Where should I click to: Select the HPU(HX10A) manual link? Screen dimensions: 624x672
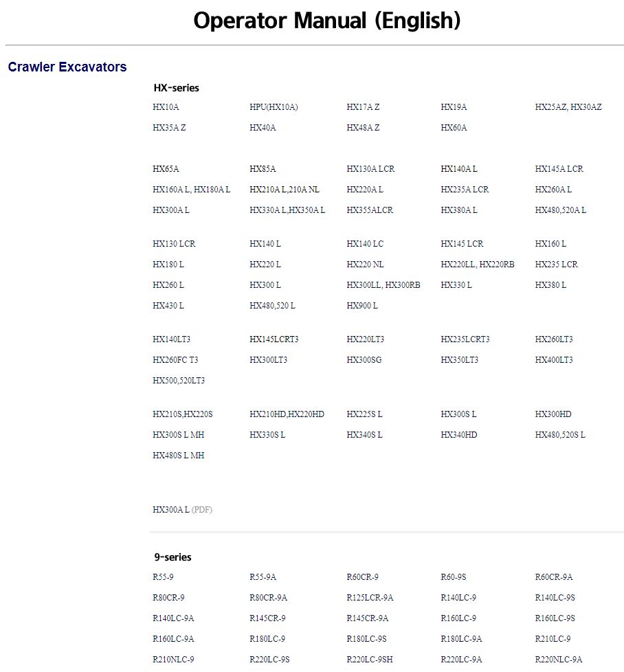pos(274,107)
